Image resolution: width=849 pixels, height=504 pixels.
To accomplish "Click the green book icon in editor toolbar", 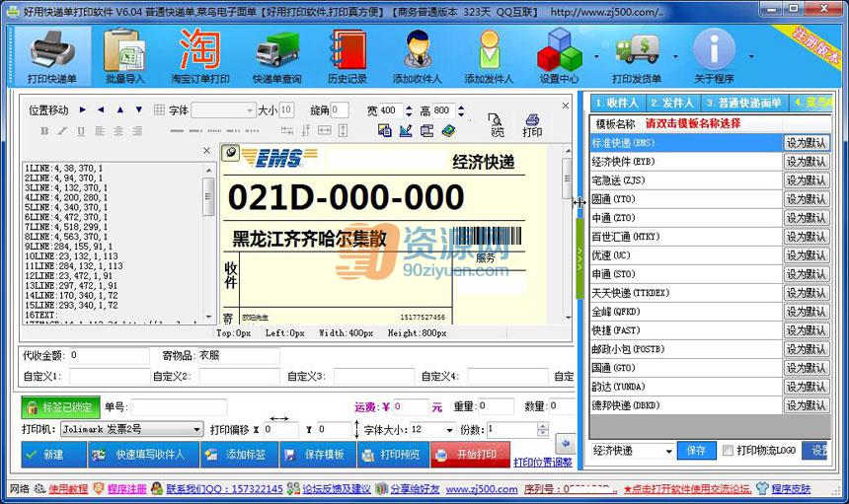I will pyautogui.click(x=448, y=130).
